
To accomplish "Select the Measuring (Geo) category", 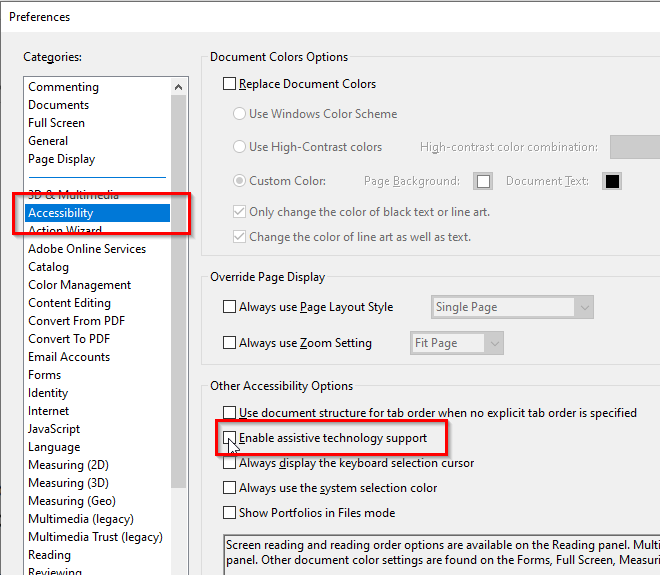I will pos(72,501).
